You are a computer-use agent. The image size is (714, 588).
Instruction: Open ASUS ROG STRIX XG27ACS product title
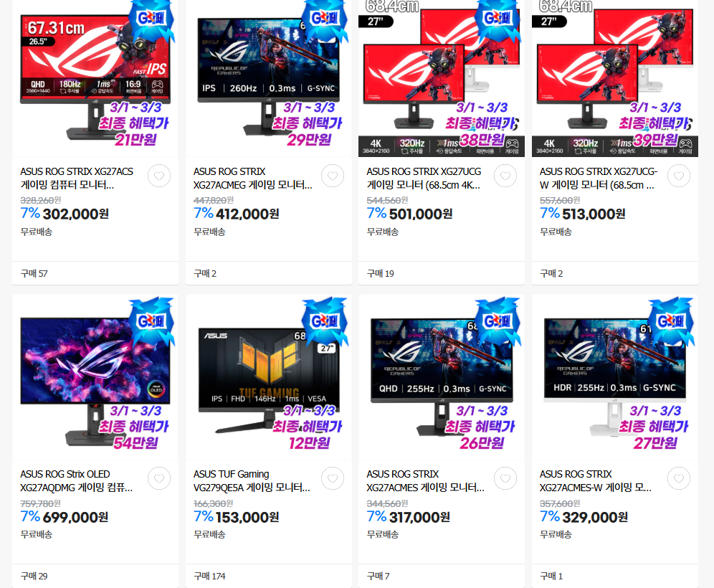point(77,178)
